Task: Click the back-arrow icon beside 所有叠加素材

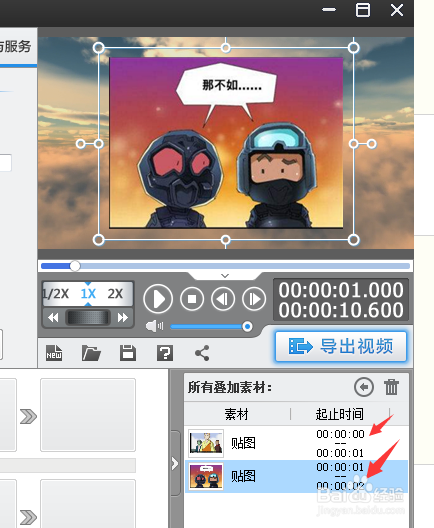Action: (x=364, y=387)
